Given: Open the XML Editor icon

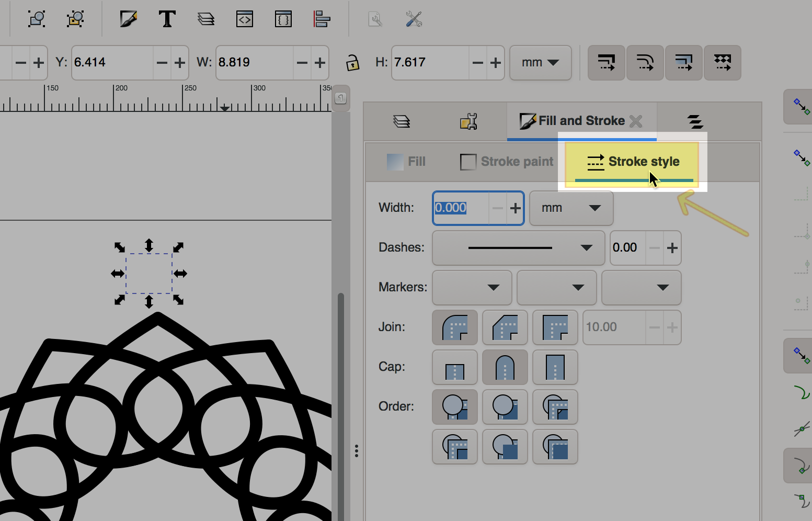Looking at the screenshot, I should pyautogui.click(x=245, y=19).
